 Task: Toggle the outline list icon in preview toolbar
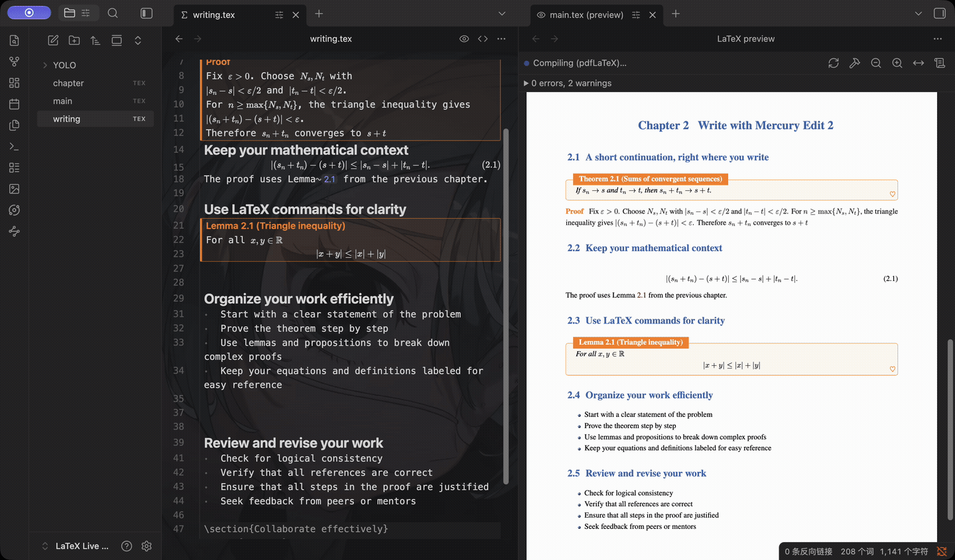(x=940, y=63)
